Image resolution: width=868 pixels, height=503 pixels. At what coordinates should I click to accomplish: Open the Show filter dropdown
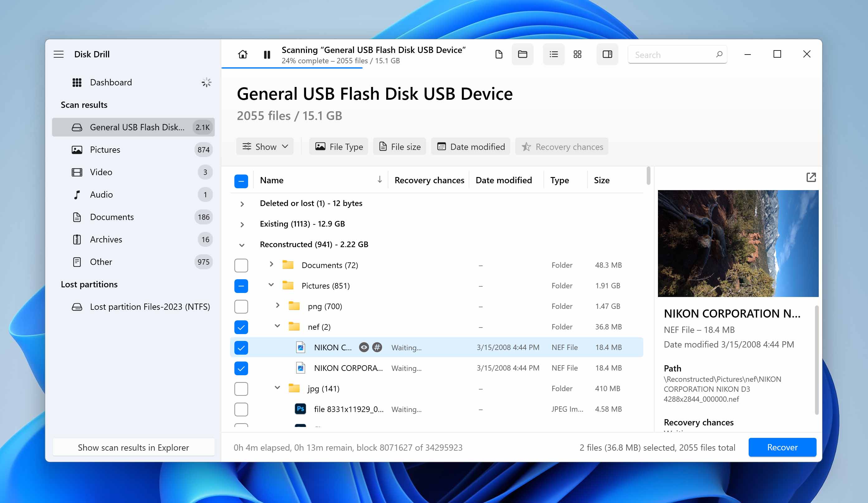pos(265,147)
